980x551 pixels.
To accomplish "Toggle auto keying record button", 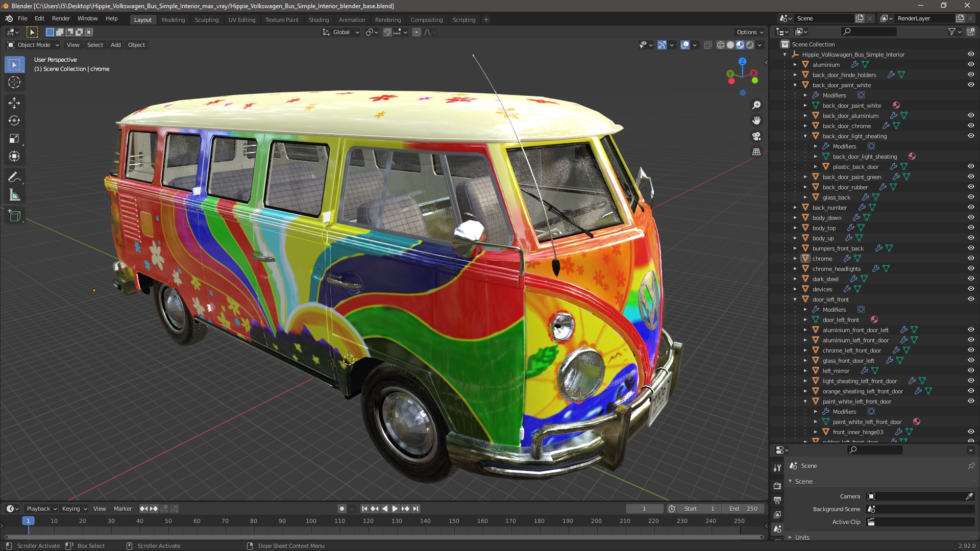I will tap(342, 509).
